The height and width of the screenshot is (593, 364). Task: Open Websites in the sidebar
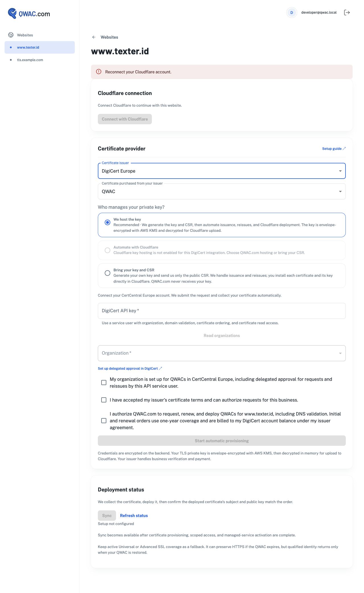coord(40,35)
